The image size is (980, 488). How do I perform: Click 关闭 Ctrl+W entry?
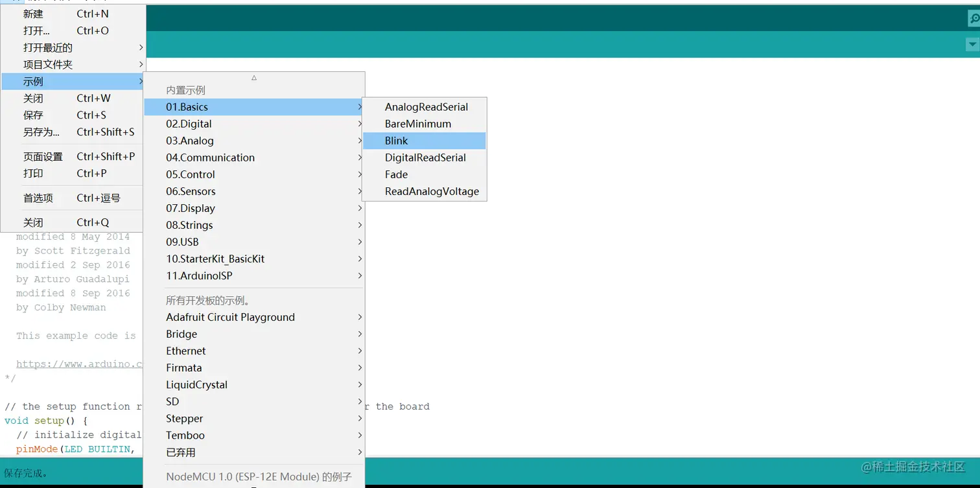pyautogui.click(x=73, y=98)
